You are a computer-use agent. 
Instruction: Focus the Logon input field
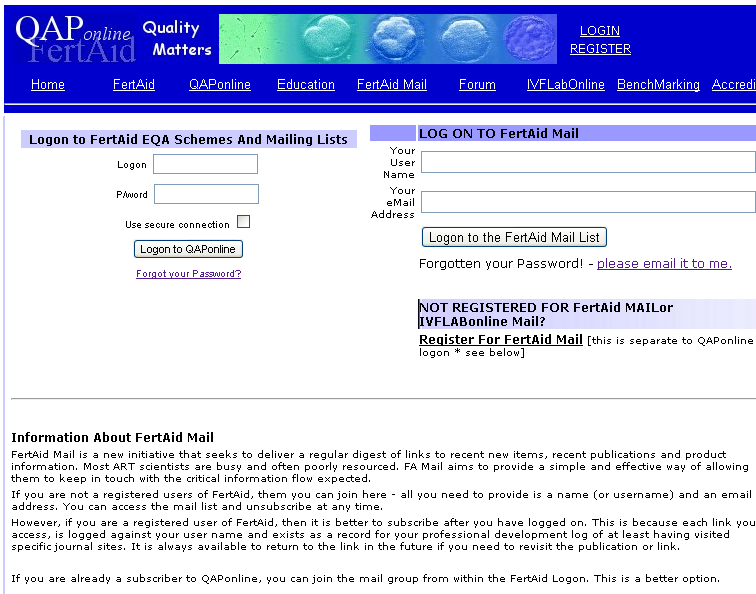205,164
